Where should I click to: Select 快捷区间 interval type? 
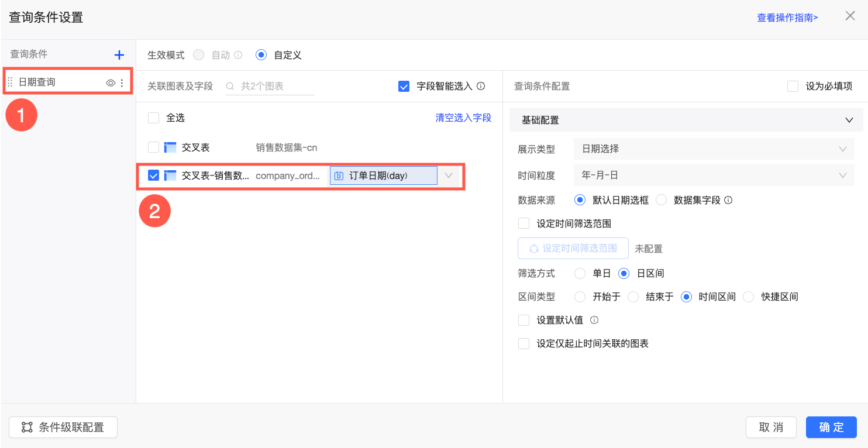[749, 297]
